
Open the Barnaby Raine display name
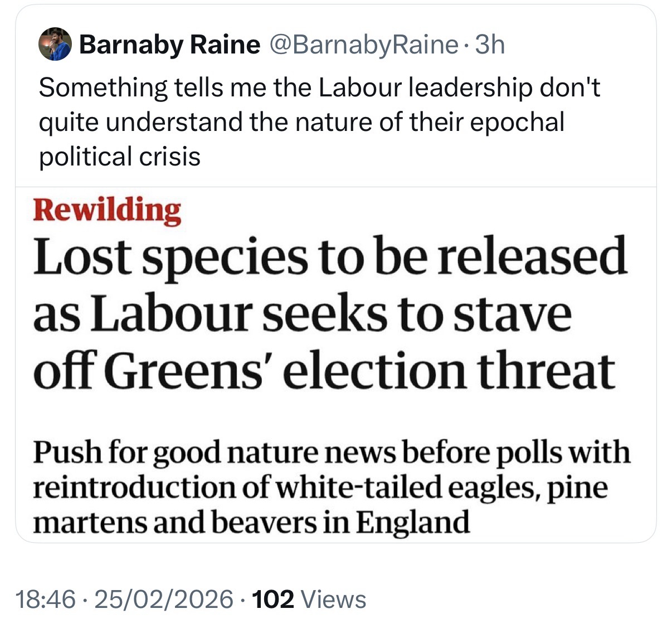(169, 45)
